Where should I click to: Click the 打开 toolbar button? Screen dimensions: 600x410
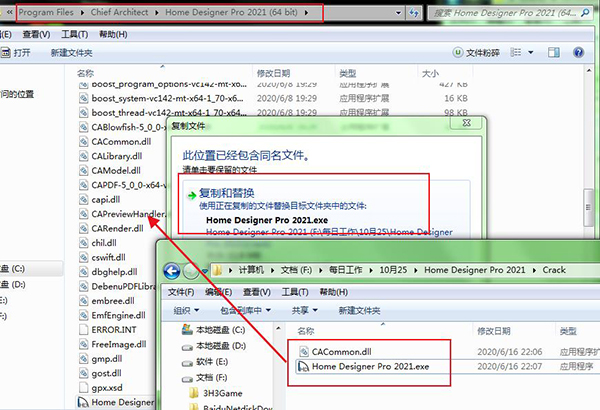point(16,52)
